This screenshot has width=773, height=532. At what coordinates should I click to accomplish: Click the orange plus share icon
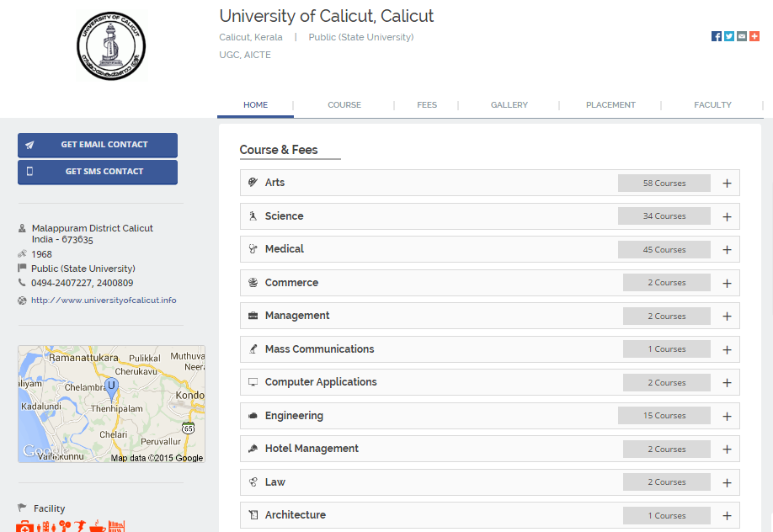pyautogui.click(x=754, y=36)
